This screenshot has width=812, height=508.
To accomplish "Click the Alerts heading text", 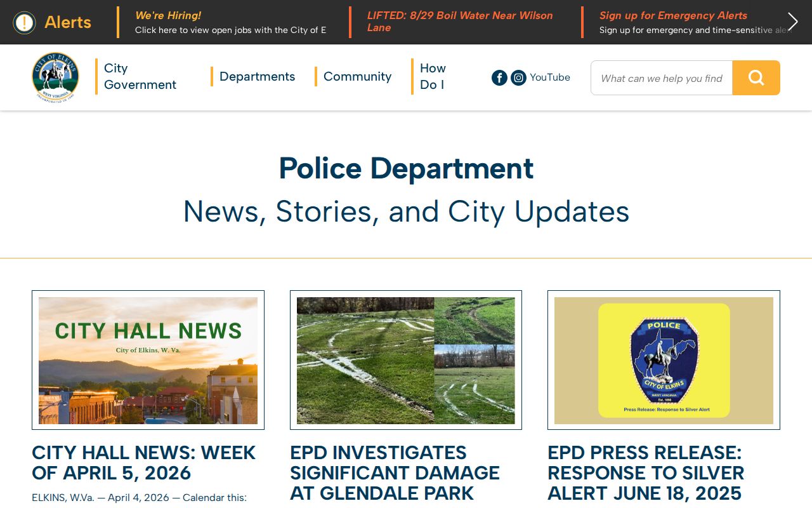I will pos(68,22).
